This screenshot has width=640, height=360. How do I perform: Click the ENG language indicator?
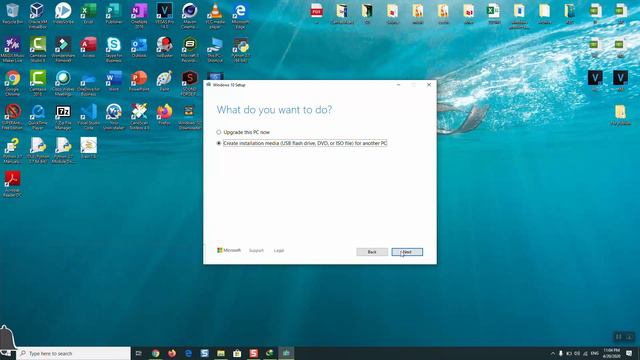(594, 353)
